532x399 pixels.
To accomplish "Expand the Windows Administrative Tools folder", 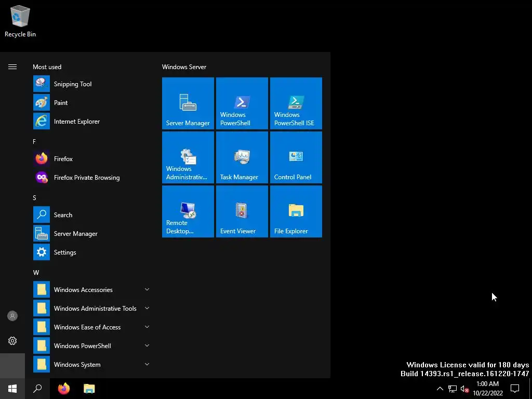I will point(91,308).
